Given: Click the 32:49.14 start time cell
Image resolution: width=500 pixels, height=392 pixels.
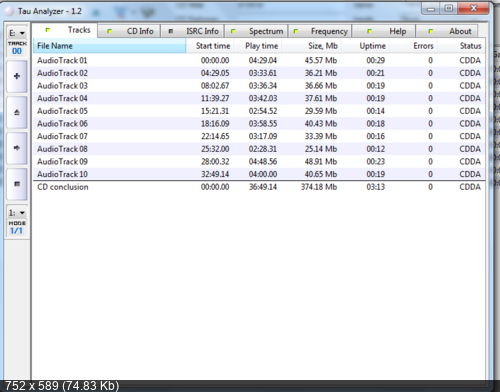Looking at the screenshot, I should click(x=215, y=174).
